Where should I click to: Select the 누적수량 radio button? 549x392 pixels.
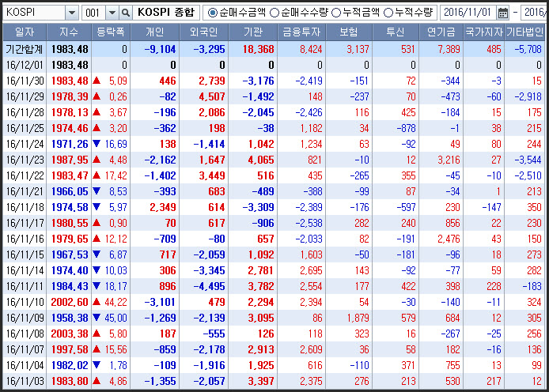(388, 13)
